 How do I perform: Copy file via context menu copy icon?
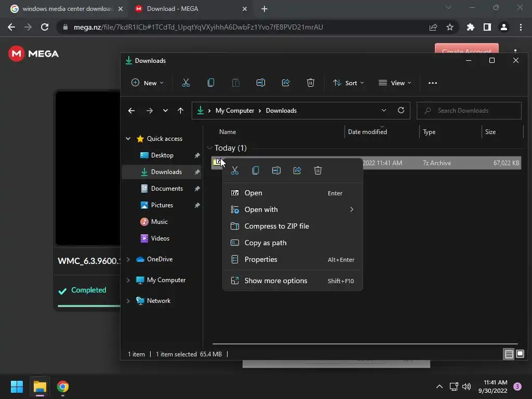[x=256, y=170]
